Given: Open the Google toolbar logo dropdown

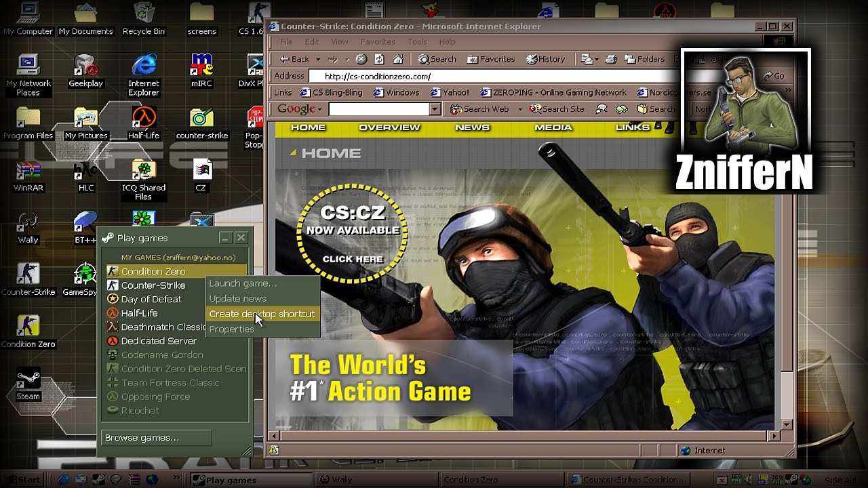Looking at the screenshot, I should tap(299, 109).
